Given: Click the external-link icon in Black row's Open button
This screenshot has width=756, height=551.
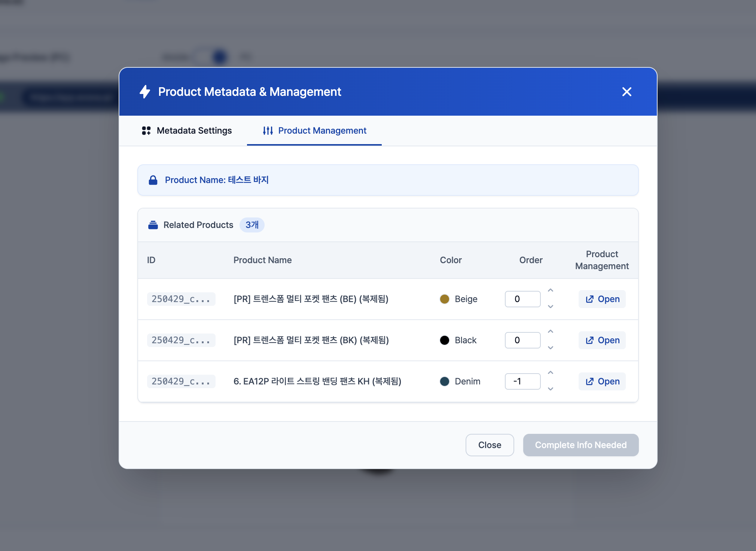Looking at the screenshot, I should pos(590,340).
